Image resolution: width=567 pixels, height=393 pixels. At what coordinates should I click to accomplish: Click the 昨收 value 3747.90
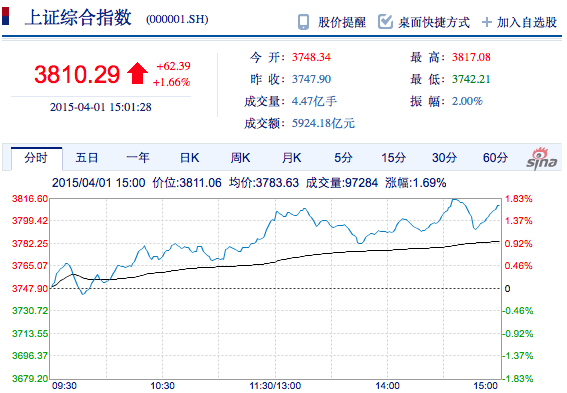(311, 79)
